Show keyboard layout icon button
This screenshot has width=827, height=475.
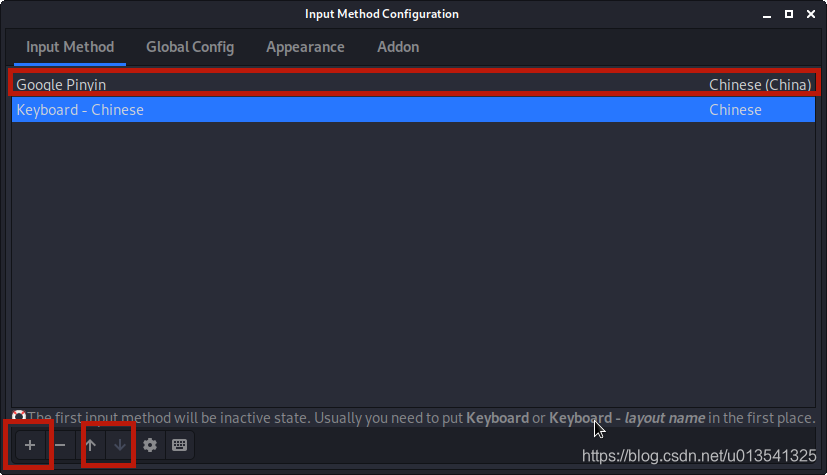(179, 445)
